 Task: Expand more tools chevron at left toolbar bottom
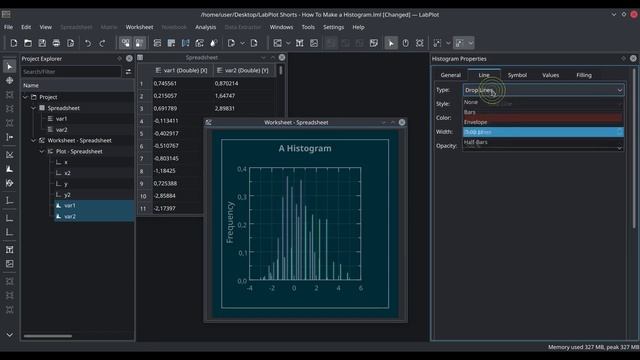pyautogui.click(x=9, y=335)
